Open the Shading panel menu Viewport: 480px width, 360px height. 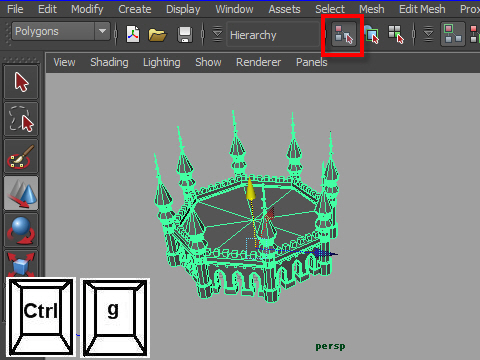(109, 62)
